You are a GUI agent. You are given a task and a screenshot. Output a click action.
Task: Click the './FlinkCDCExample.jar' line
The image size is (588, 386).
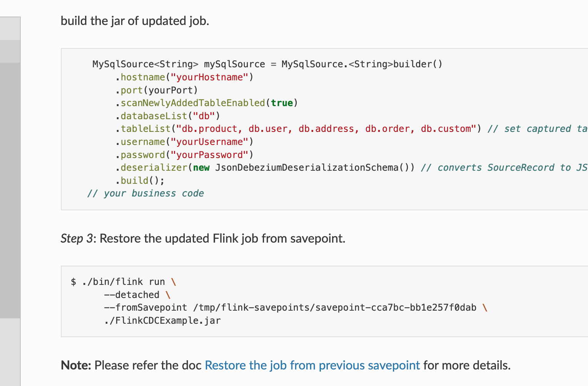coord(162,321)
